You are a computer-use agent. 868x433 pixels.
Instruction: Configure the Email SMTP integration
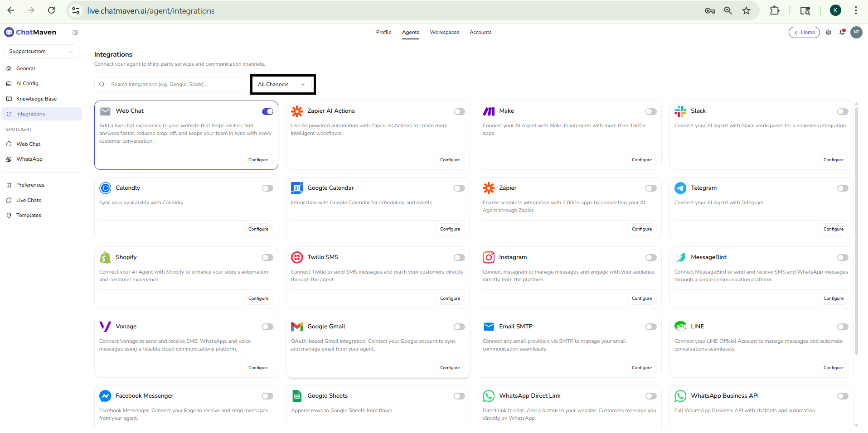click(x=641, y=368)
